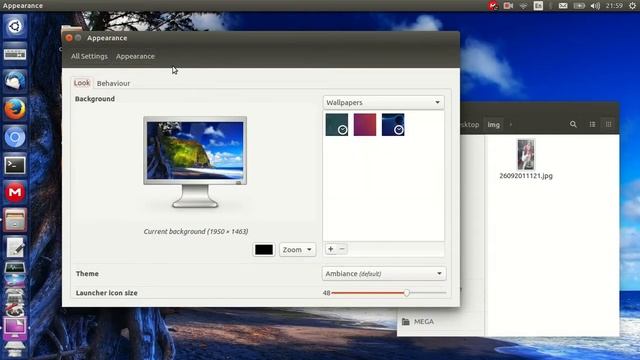Open the network wifi indicator
This screenshot has width=640, height=360.
[x=523, y=6]
